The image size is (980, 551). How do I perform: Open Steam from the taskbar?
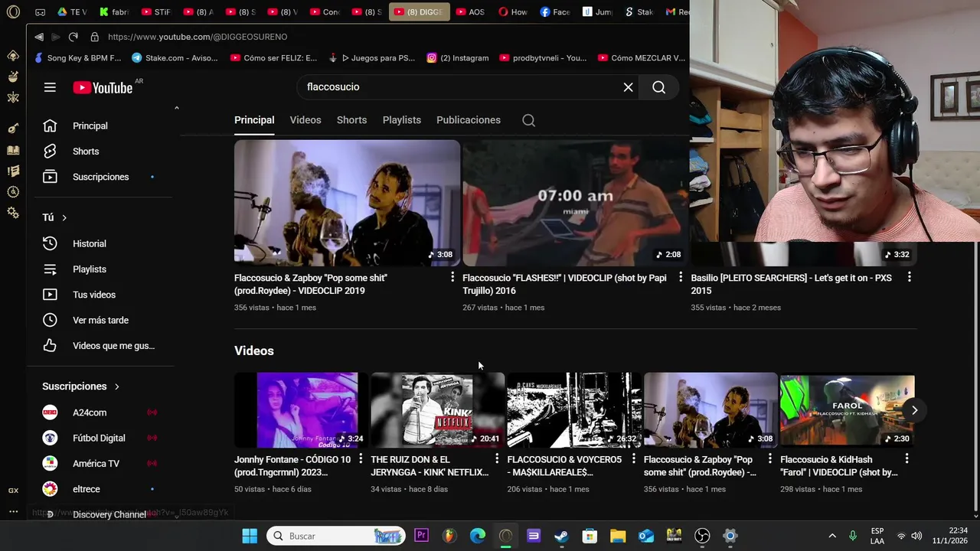(561, 536)
